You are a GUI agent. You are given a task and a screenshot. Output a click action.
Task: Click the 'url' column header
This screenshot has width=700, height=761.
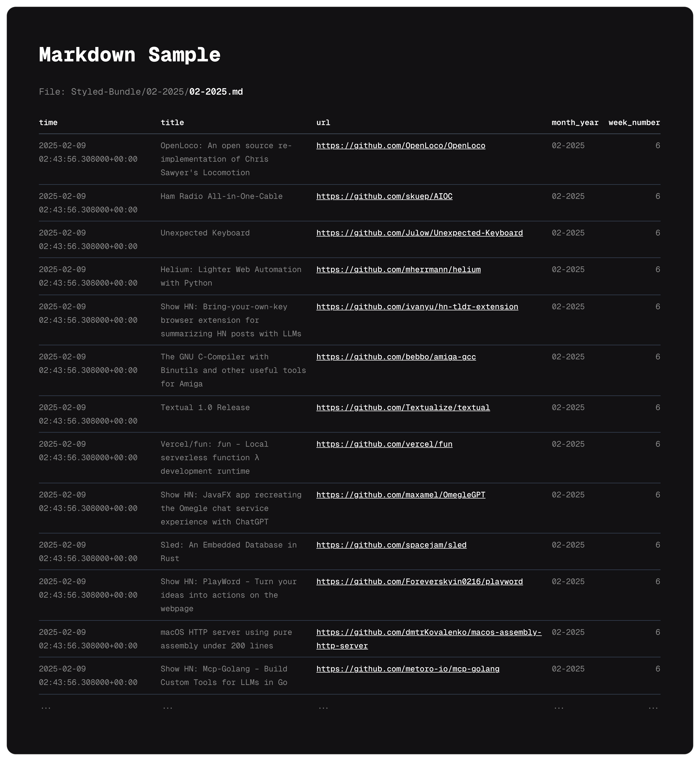(x=323, y=123)
